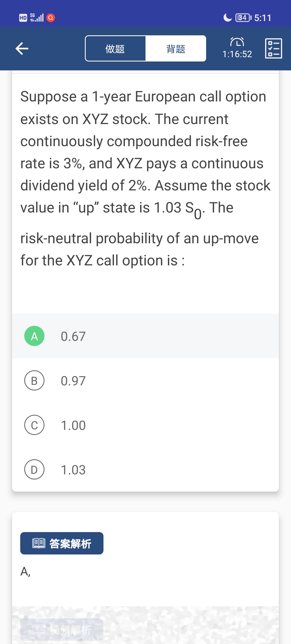Tap the back arrow icon

tap(22, 49)
